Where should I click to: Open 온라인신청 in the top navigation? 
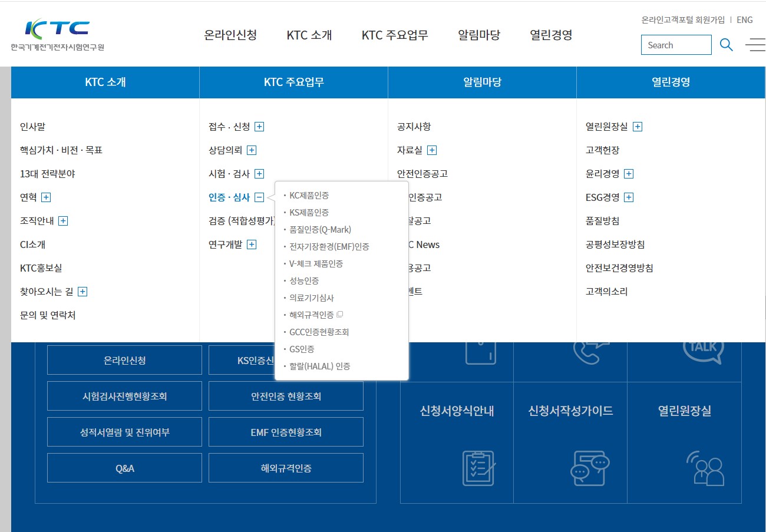click(x=230, y=35)
